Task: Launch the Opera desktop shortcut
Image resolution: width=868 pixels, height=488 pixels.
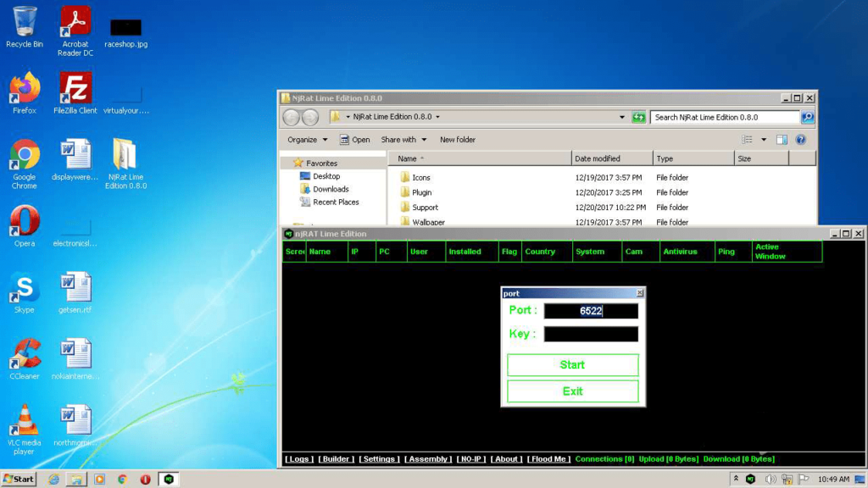Action: pos(25,225)
